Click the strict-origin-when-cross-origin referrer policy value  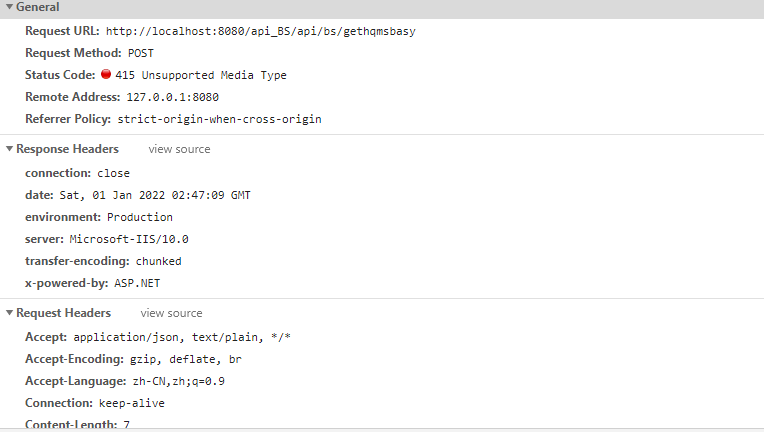(x=219, y=119)
